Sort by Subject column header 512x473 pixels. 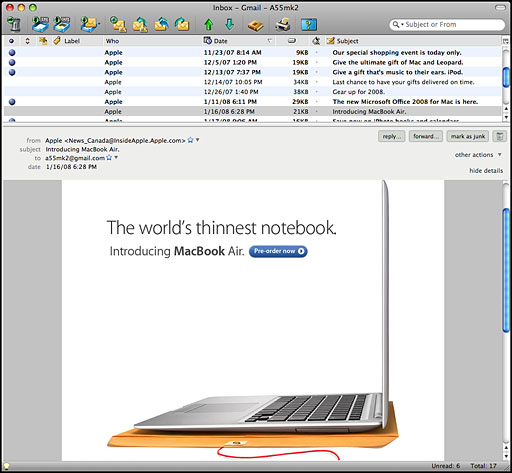(x=347, y=41)
